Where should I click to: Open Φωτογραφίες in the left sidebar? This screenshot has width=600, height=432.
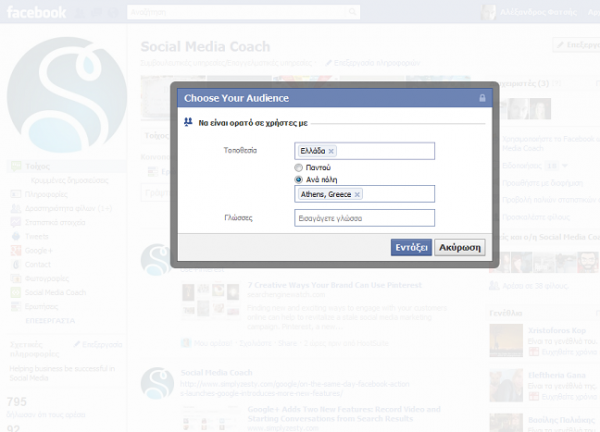pyautogui.click(x=47, y=279)
